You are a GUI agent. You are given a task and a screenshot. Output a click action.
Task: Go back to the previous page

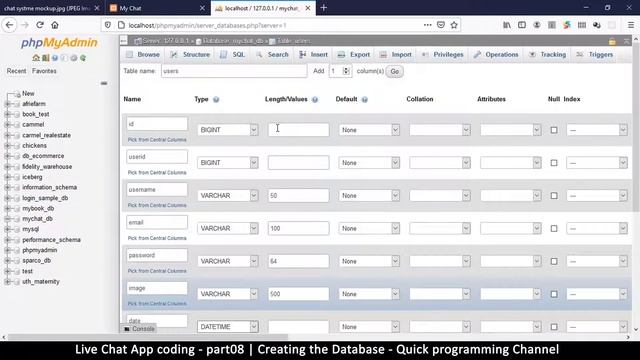click(9, 25)
